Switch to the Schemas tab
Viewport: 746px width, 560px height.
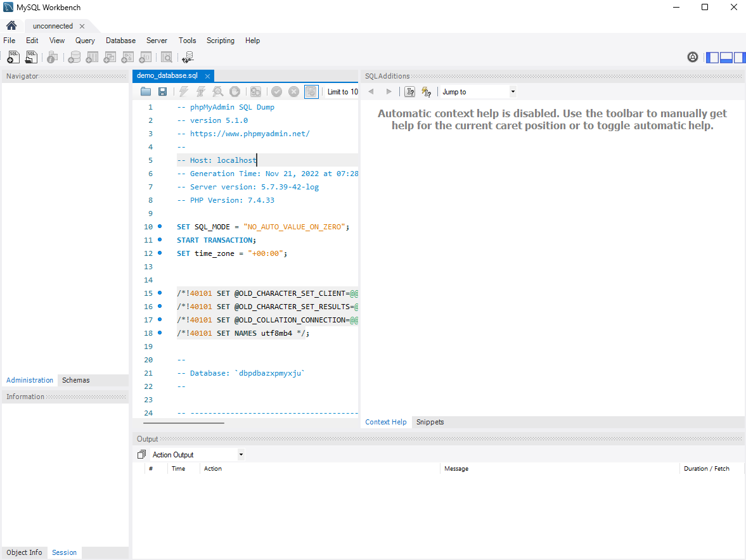[x=75, y=380]
